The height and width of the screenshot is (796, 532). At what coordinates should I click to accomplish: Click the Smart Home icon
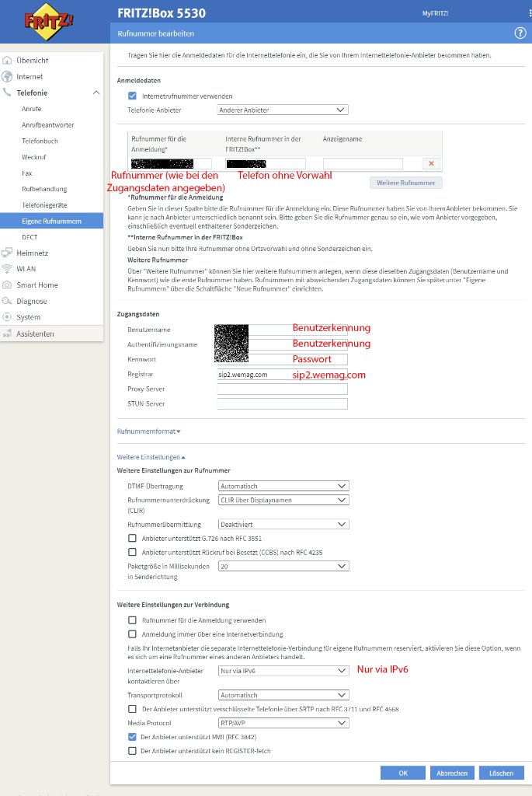click(x=7, y=285)
